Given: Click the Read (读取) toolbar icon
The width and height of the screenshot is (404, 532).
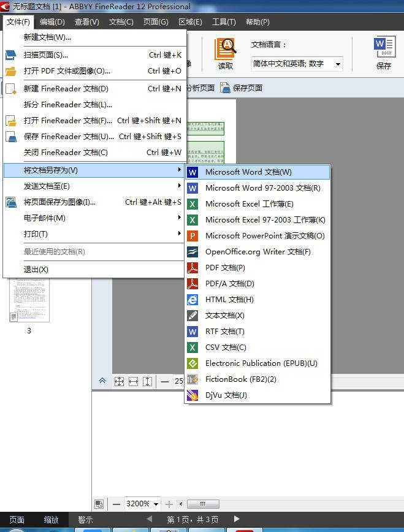Looking at the screenshot, I should (225, 49).
